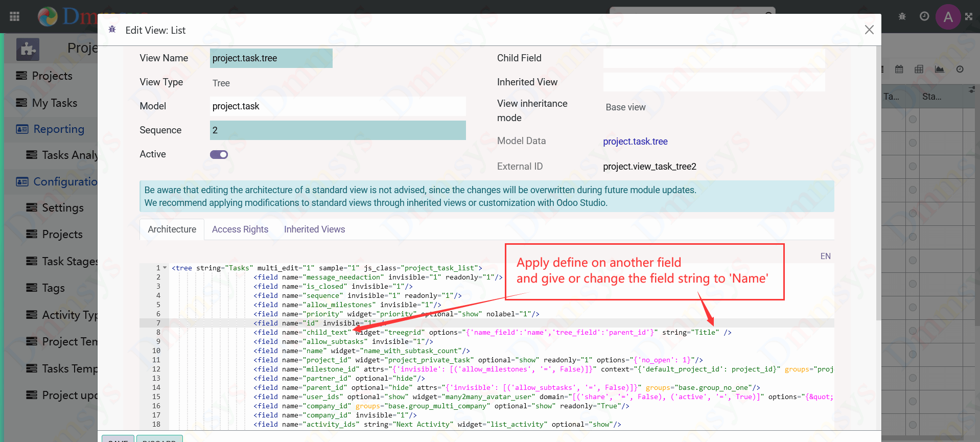Switch to activity view clock icon
The height and width of the screenshot is (442, 980).
click(x=960, y=69)
